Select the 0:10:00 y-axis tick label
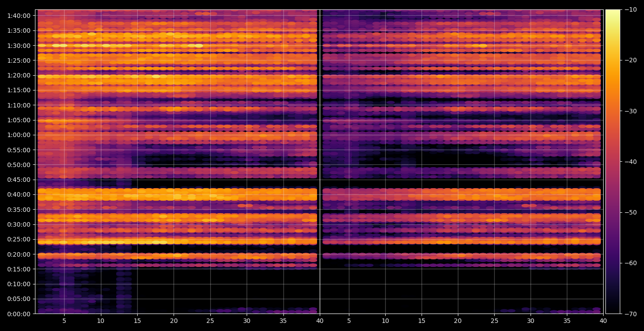Image resolution: width=644 pixels, height=331 pixels. click(x=19, y=284)
